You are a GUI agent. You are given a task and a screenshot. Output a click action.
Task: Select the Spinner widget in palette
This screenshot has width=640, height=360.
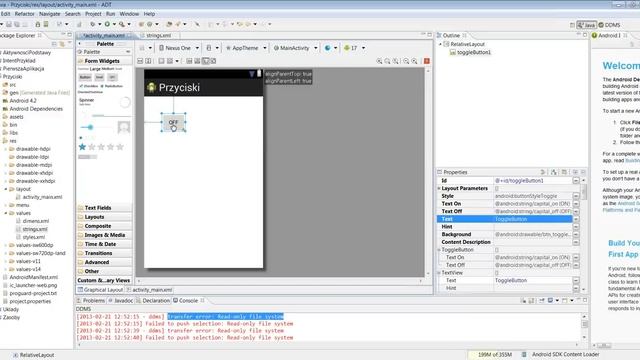click(x=86, y=101)
